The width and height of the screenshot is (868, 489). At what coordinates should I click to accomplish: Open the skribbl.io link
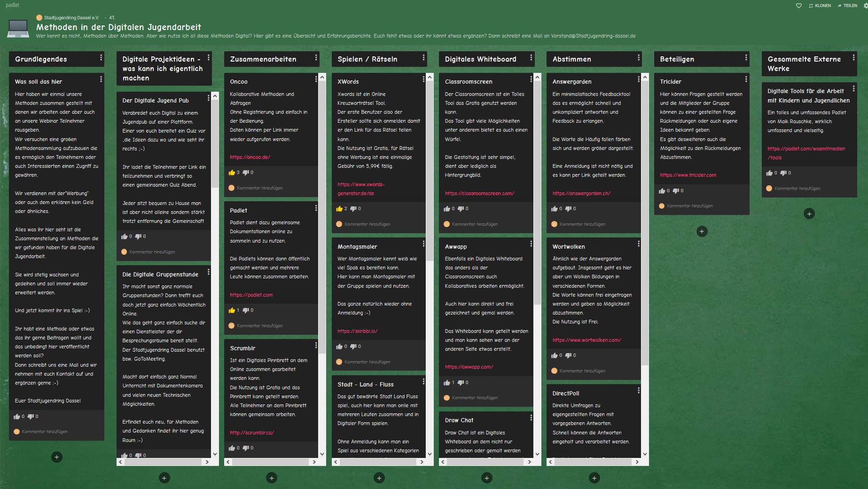357,331
